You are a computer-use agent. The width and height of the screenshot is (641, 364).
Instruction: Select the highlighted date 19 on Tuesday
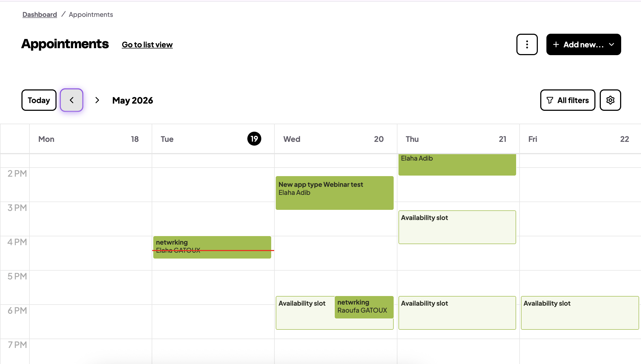(x=254, y=139)
